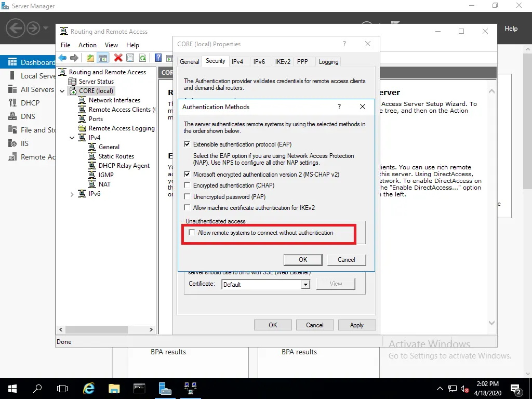Image resolution: width=532 pixels, height=399 pixels.
Task: Click Cancel in Authentication Methods dialog
Action: tap(347, 260)
